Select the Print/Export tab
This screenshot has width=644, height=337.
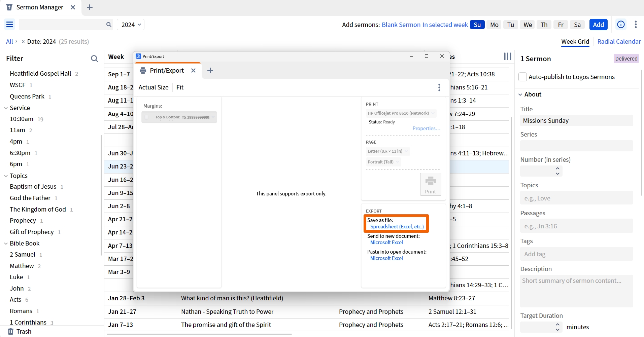tap(167, 70)
